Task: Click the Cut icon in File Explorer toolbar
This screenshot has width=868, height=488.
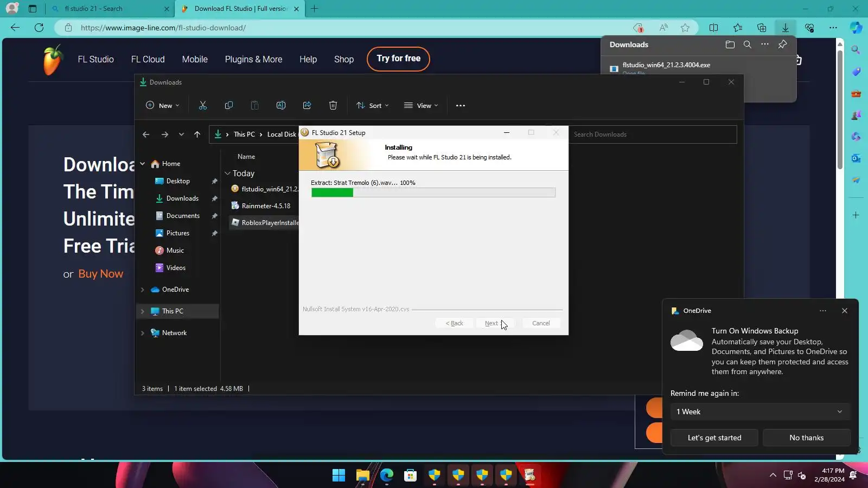Action: [x=203, y=106]
